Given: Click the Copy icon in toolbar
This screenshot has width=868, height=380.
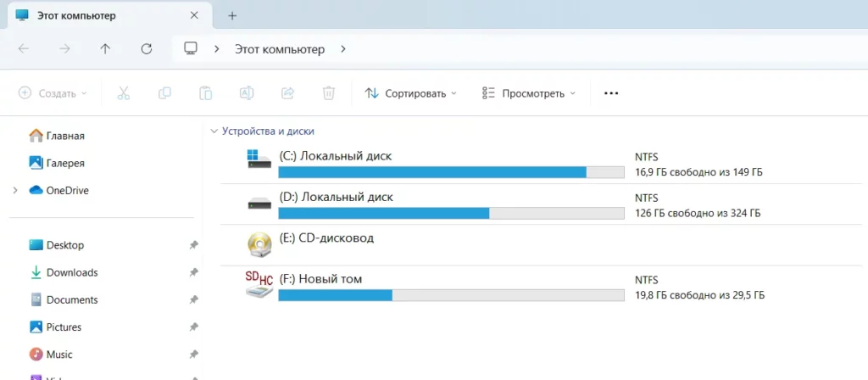Looking at the screenshot, I should [164, 93].
